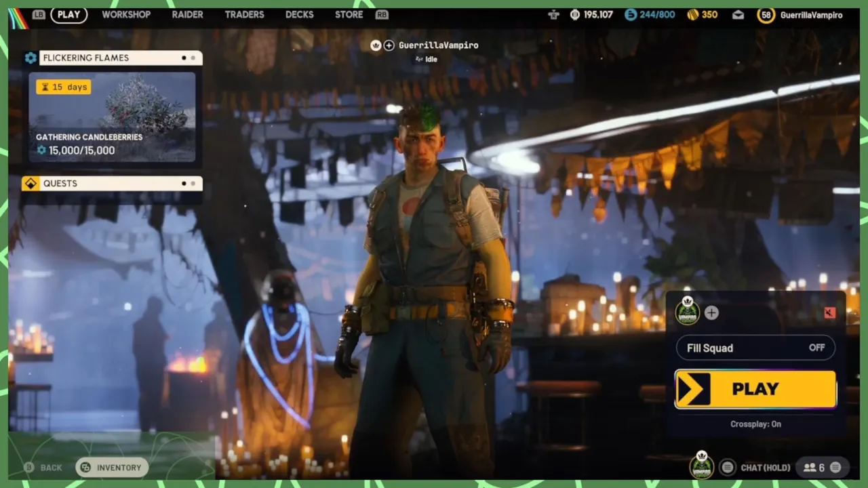Click the menu icon beside friends count

coord(835,468)
